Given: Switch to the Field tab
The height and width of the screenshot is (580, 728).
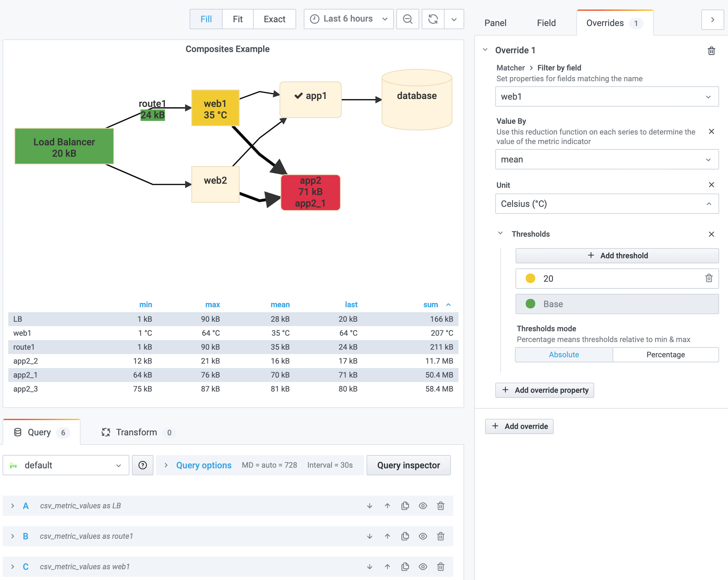Looking at the screenshot, I should point(546,23).
